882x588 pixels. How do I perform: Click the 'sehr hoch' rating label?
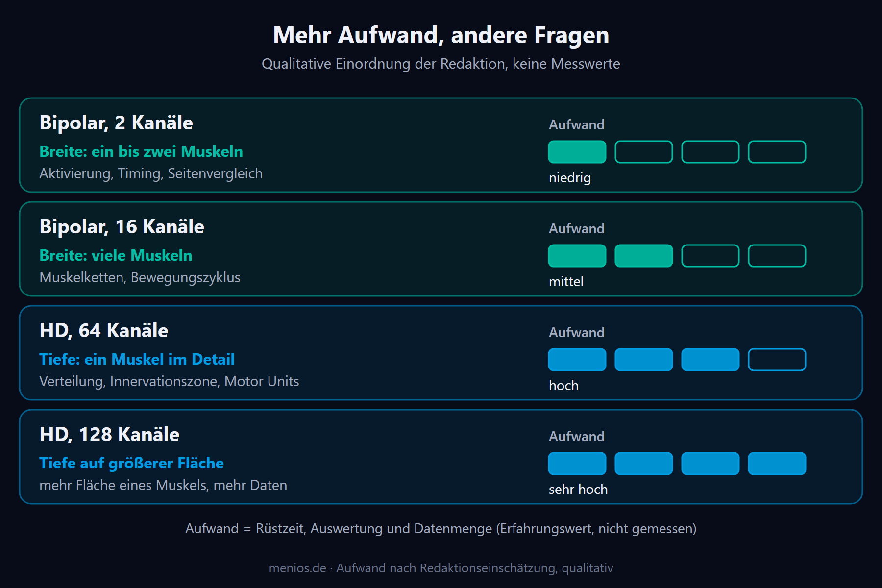point(578,489)
